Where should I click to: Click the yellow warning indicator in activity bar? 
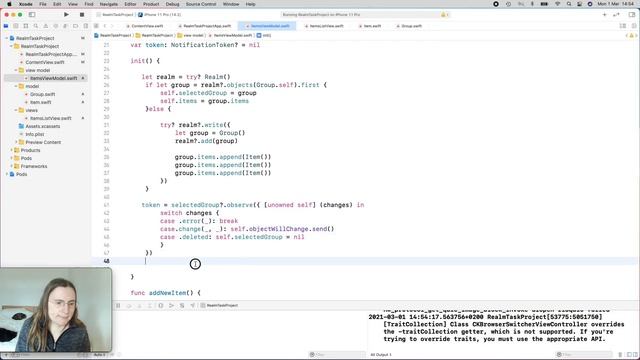click(444, 15)
